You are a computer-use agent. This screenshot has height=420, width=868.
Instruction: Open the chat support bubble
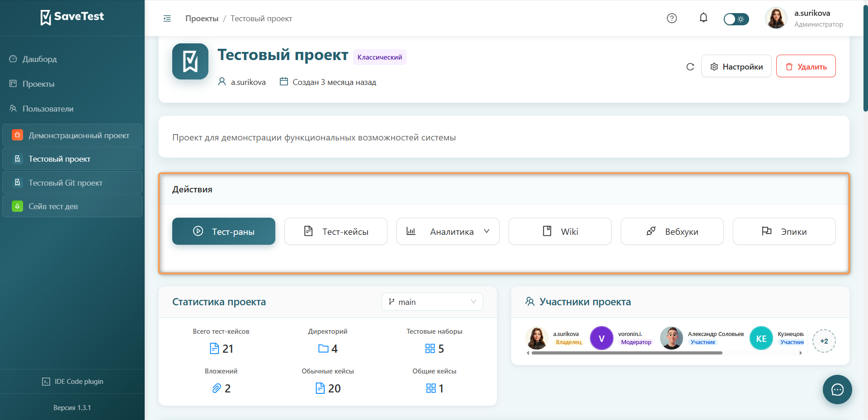[837, 389]
